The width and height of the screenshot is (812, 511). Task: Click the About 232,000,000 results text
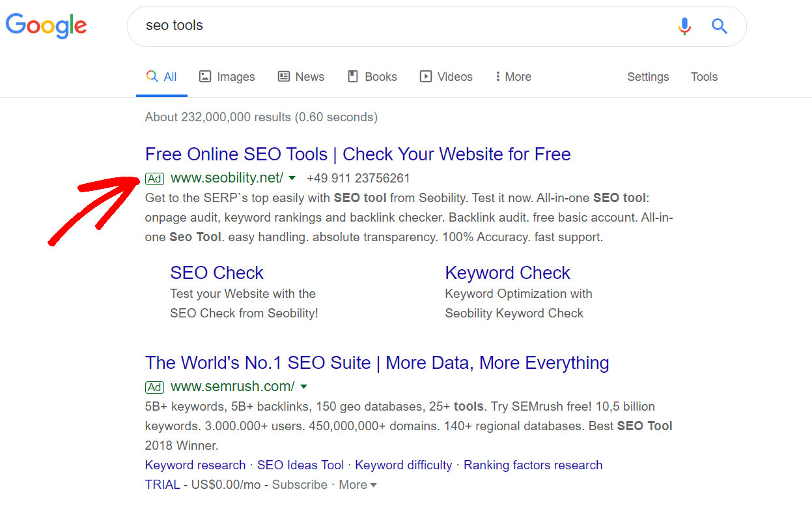pyautogui.click(x=261, y=117)
